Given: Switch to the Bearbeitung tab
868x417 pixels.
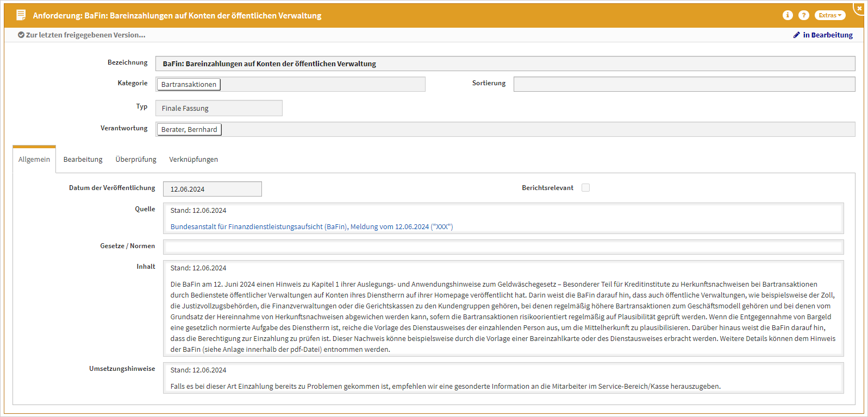Looking at the screenshot, I should pos(83,159).
